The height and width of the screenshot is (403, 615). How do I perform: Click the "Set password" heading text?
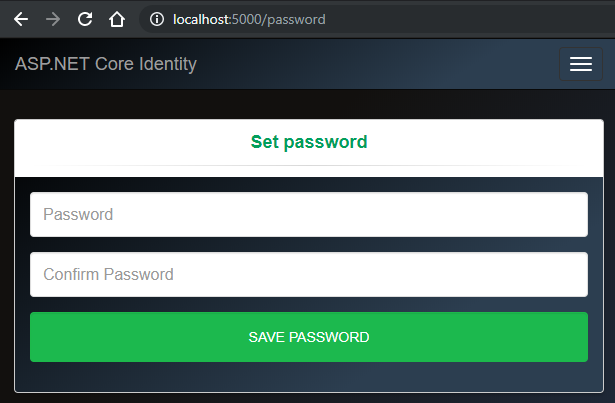[309, 142]
